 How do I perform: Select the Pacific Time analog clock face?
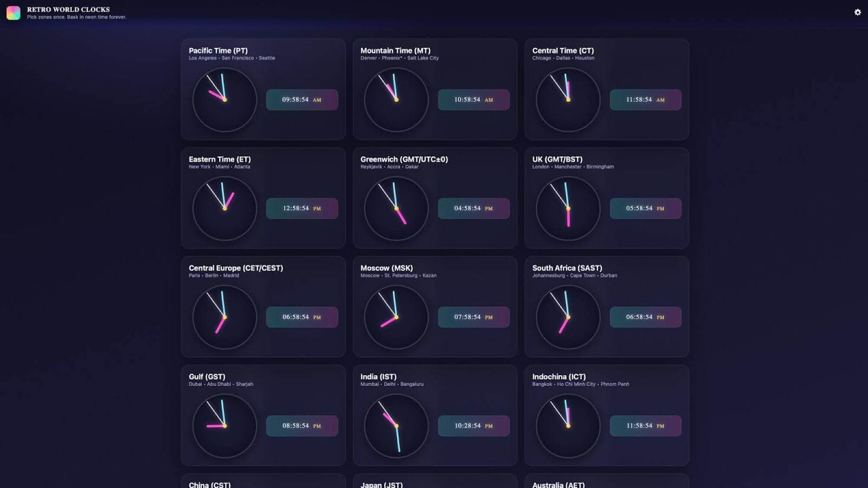(224, 100)
